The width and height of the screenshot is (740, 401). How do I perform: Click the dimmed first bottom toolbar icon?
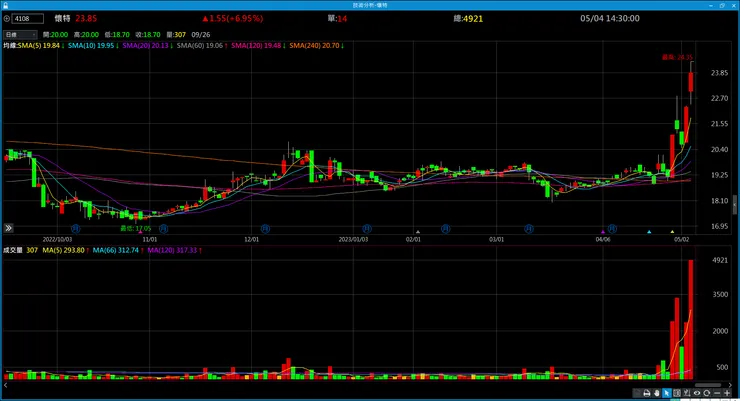click(x=637, y=393)
